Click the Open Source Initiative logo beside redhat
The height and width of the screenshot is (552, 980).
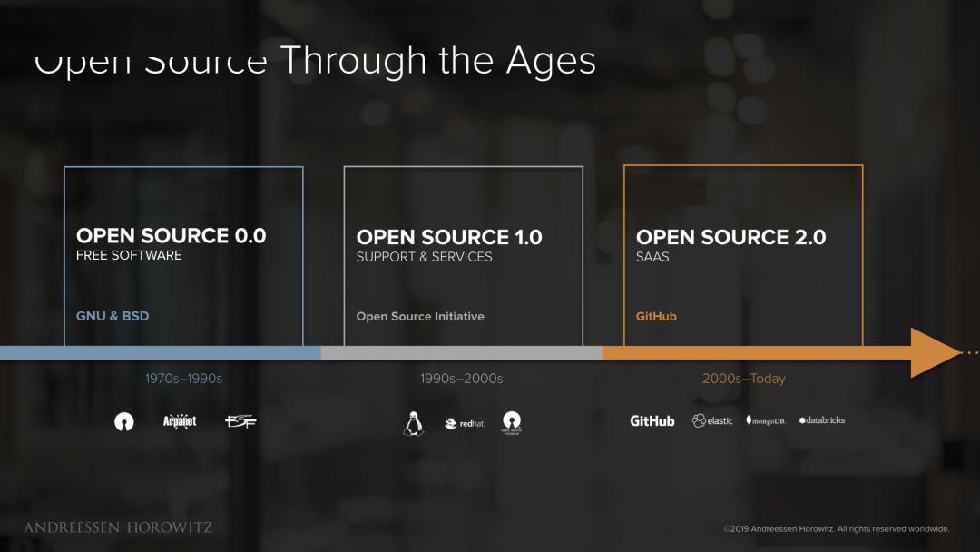tap(511, 422)
